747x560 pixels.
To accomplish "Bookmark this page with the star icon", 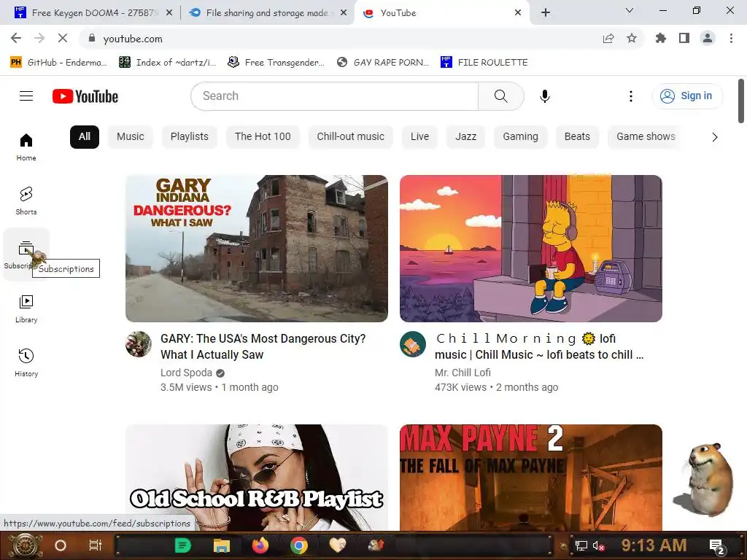I will pyautogui.click(x=632, y=39).
